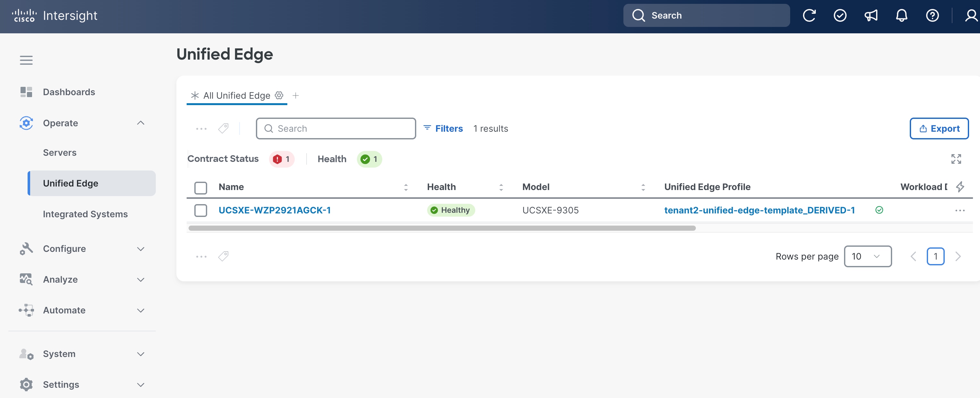Screen dimensions: 980x398
Task: Open the requests checkmark icon in the header
Action: coord(840,16)
